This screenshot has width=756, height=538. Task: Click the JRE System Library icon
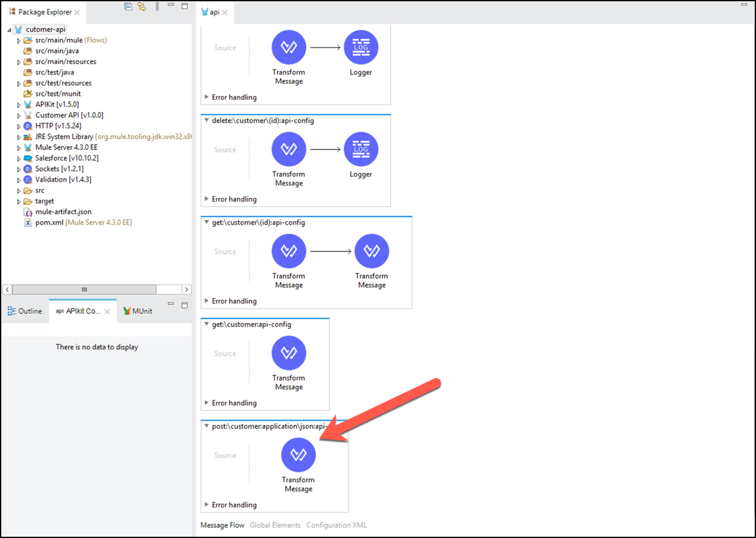[x=28, y=136]
